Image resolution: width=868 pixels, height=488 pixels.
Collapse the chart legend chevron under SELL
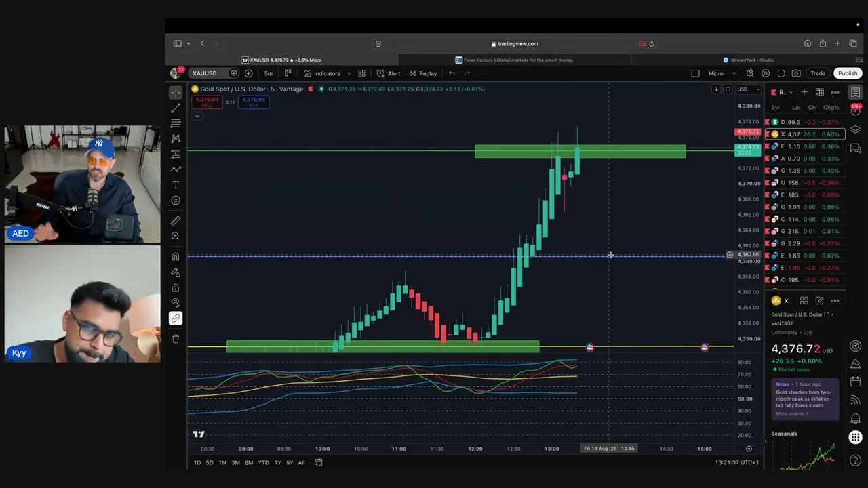pyautogui.click(x=197, y=116)
